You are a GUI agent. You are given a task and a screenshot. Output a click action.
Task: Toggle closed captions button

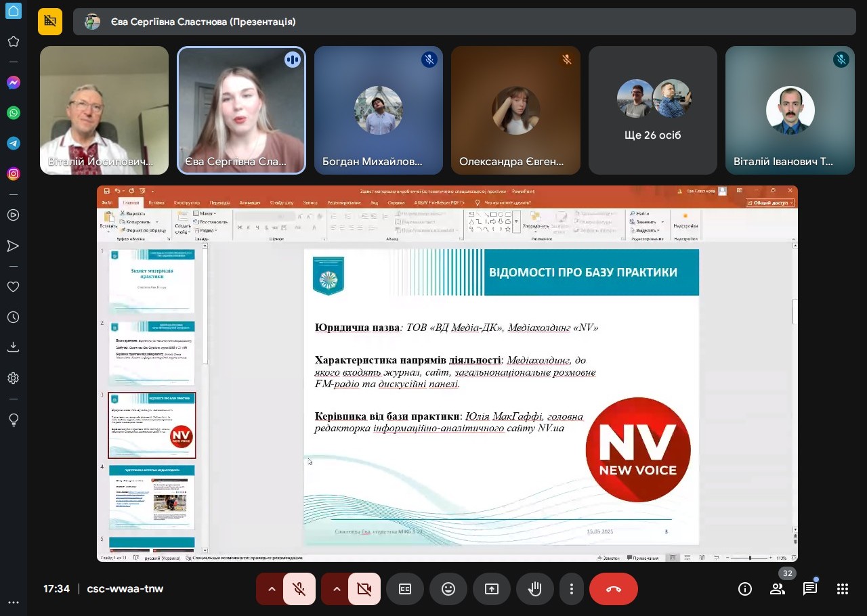405,589
